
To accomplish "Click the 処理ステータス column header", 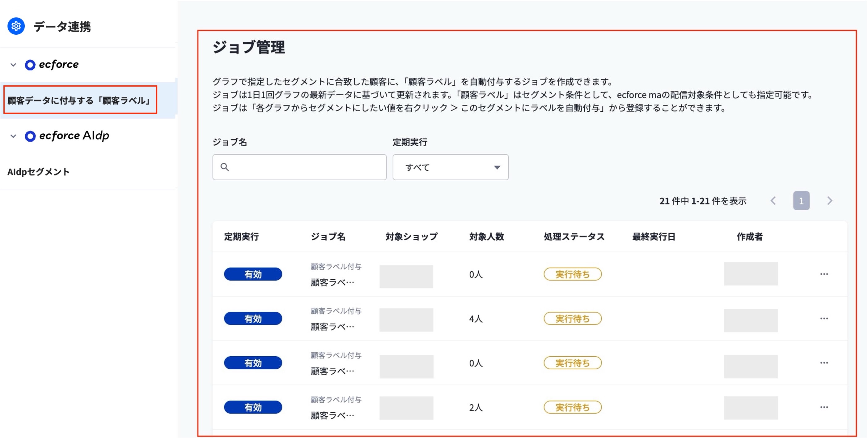I will pyautogui.click(x=574, y=236).
